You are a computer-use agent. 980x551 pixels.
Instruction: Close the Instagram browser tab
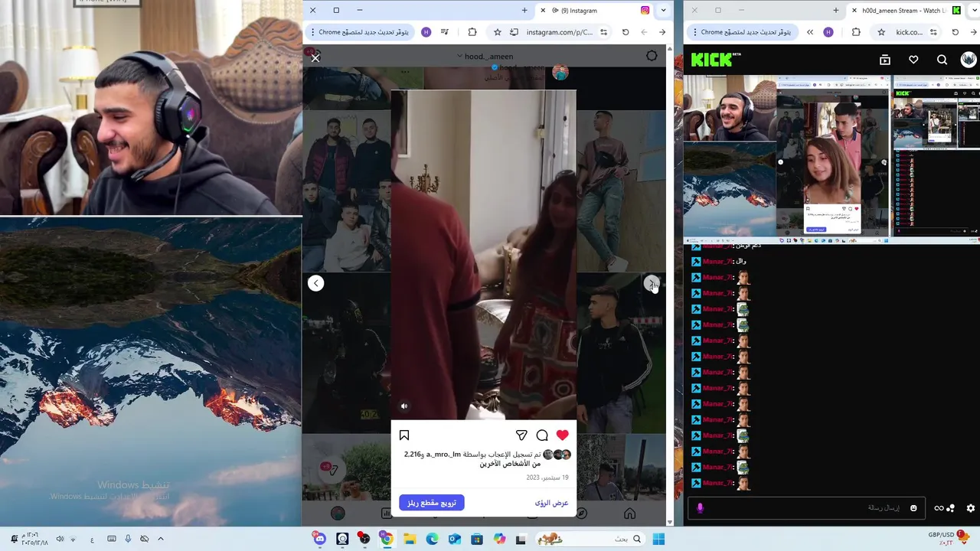(x=543, y=11)
